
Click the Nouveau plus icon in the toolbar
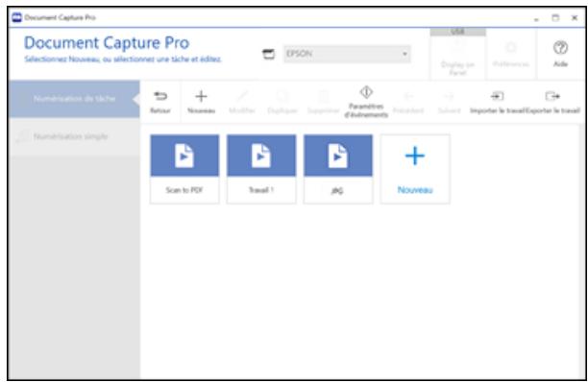(201, 96)
